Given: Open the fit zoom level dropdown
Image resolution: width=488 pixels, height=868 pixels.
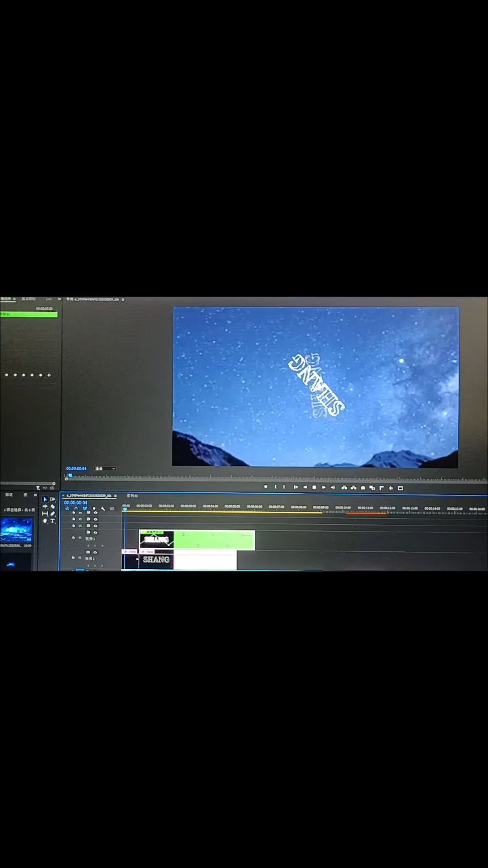Looking at the screenshot, I should click(x=105, y=469).
